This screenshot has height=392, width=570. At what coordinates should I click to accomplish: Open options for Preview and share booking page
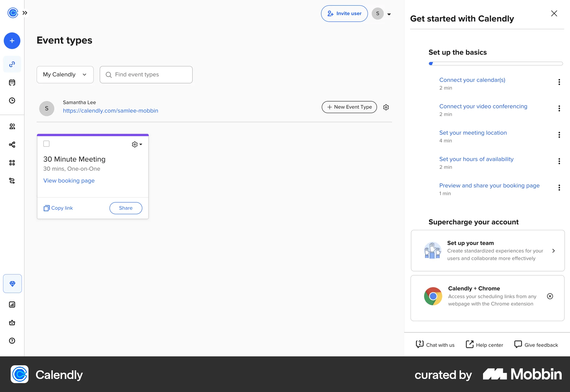[559, 188]
